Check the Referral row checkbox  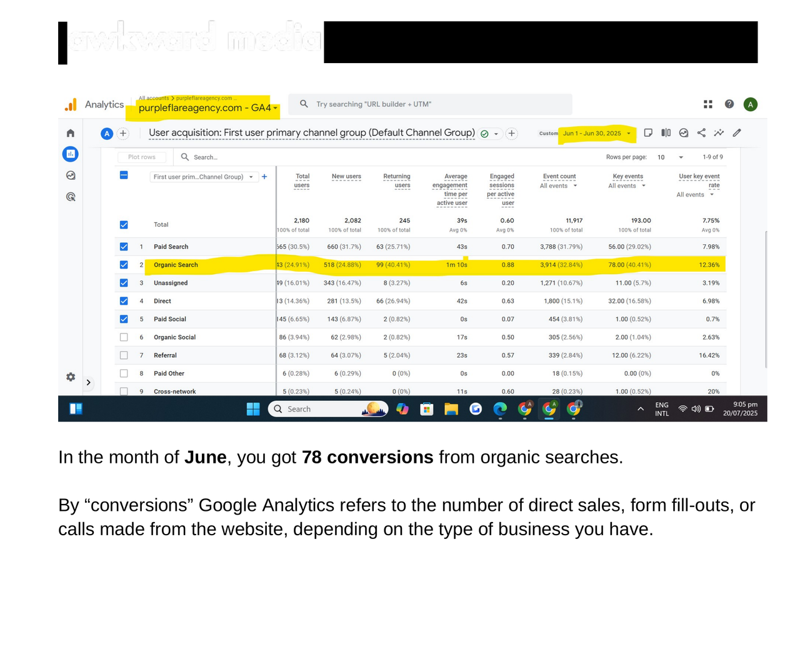124,355
